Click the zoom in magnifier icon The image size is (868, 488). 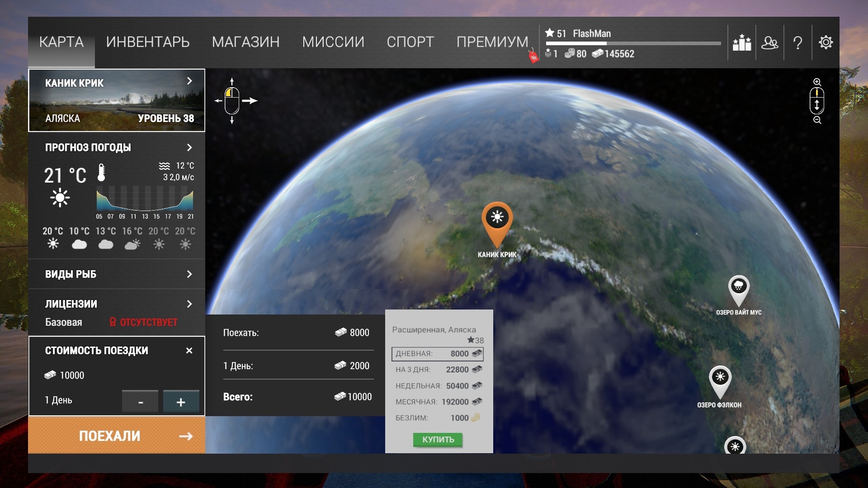pos(817,82)
